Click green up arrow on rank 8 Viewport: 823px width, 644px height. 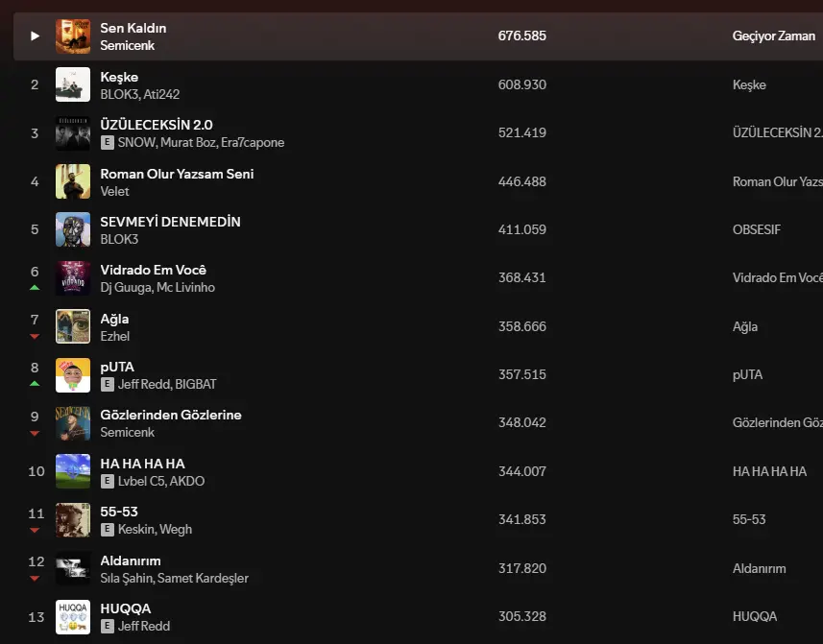point(35,383)
